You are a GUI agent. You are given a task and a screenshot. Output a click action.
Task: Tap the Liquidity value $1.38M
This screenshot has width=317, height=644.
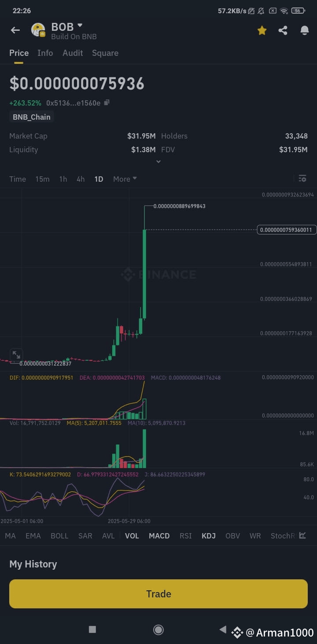(x=143, y=150)
